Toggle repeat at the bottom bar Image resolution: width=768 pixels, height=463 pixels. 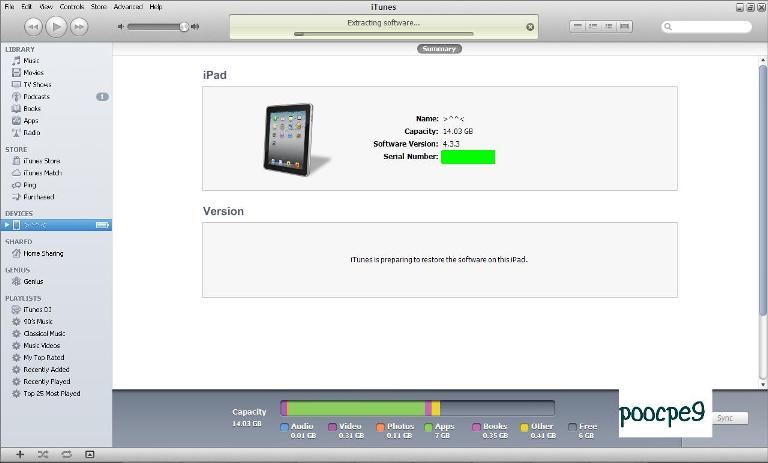pyautogui.click(x=67, y=455)
